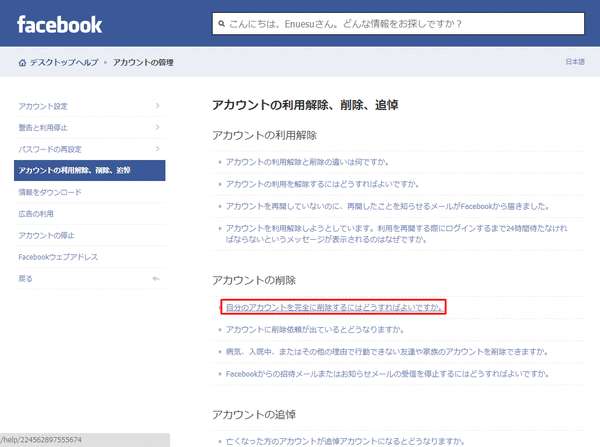
Task: Expand triangle beside 利用解除しようとしています question
Action: pyautogui.click(x=220, y=228)
